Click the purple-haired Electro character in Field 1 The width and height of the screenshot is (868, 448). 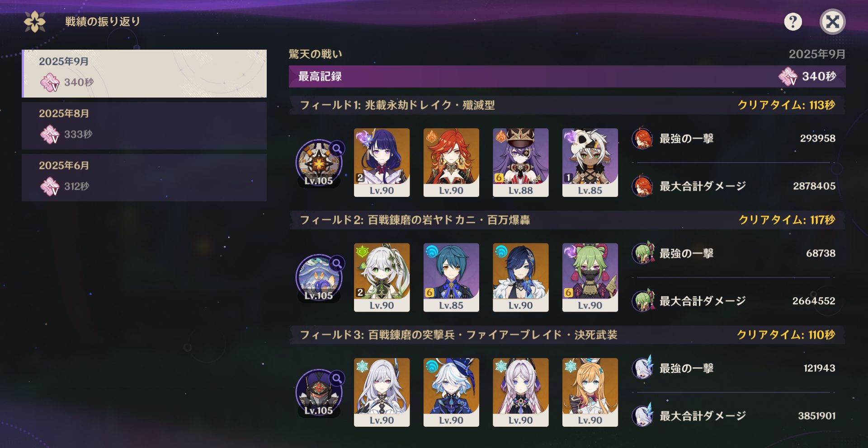(x=382, y=163)
